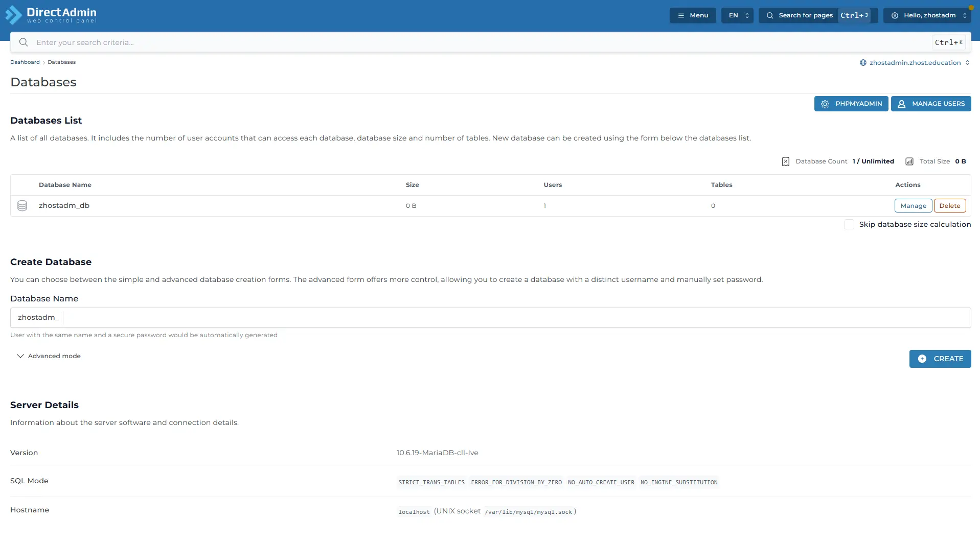Open PHPMYADMIN

click(x=851, y=104)
